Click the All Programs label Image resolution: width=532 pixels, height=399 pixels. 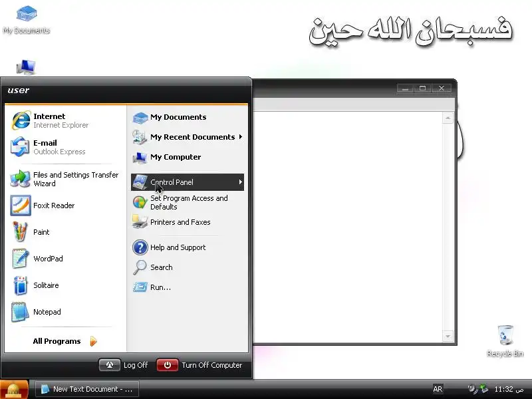point(57,341)
